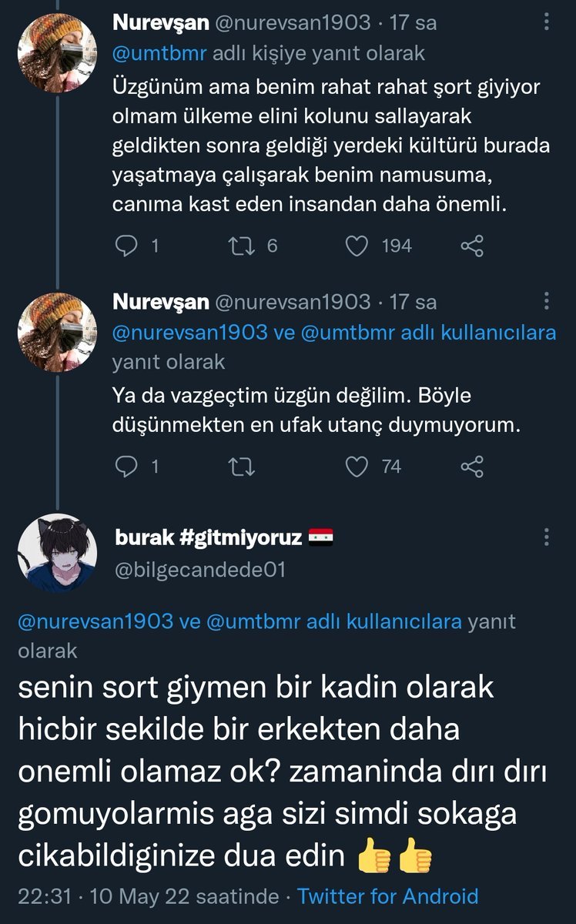The width and height of the screenshot is (576, 924).
Task: Open the 22:31 · 10 May 22 timestamp
Action: (x=149, y=896)
